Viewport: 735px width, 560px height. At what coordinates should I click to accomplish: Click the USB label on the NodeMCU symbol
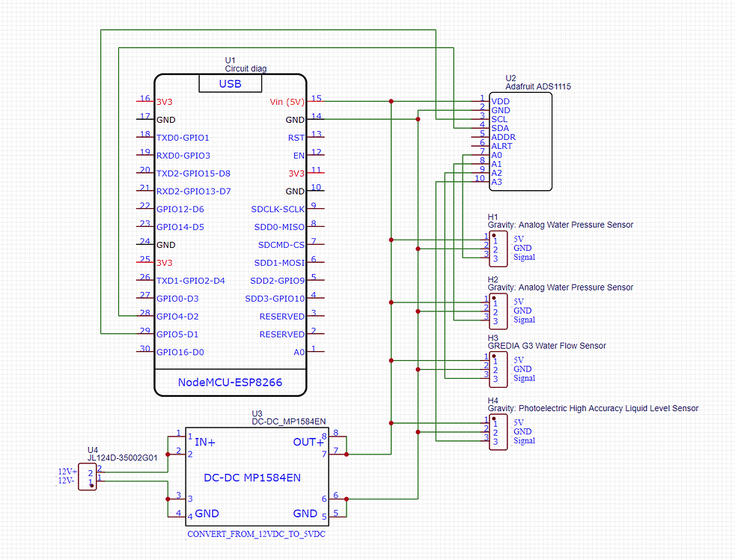229,83
